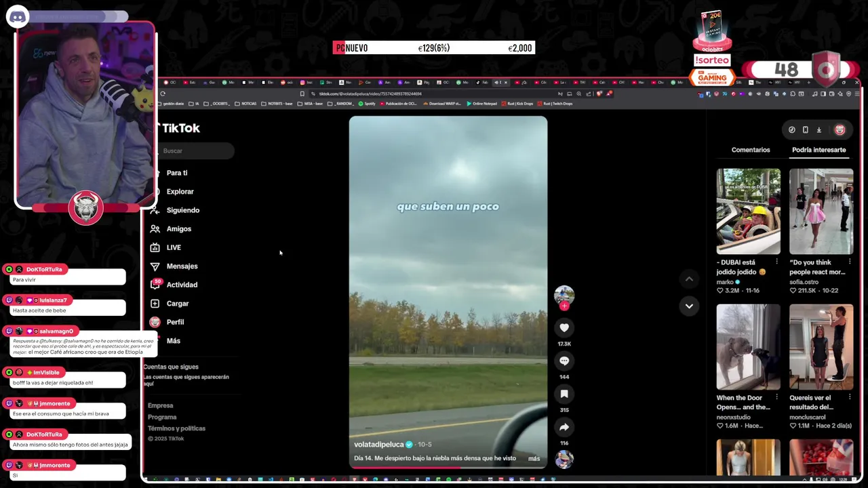Screen dimensions: 868x488
Task: Go to the previous video with the up arrow
Action: tap(689, 279)
